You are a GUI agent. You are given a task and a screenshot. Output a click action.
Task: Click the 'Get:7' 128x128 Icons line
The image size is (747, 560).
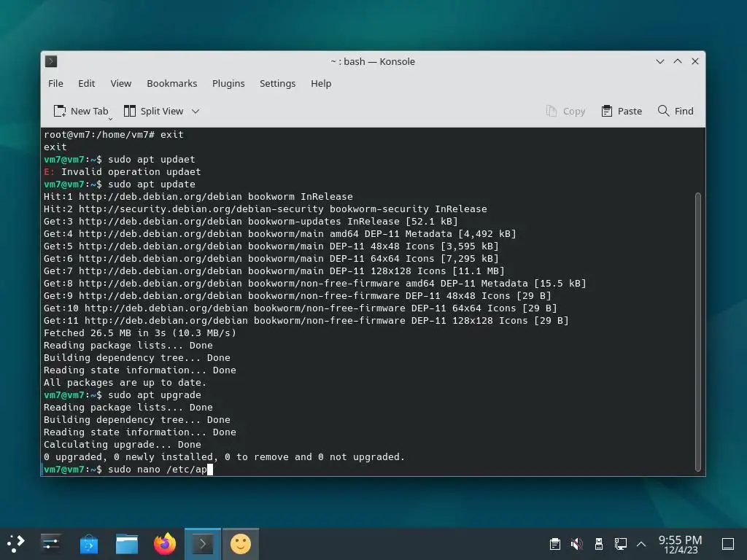coord(274,271)
